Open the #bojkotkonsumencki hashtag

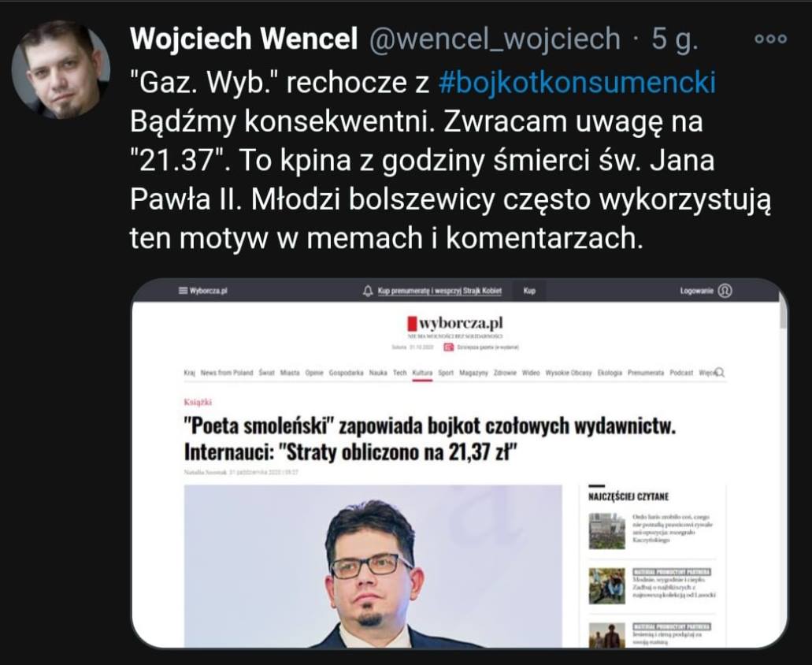tap(577, 83)
